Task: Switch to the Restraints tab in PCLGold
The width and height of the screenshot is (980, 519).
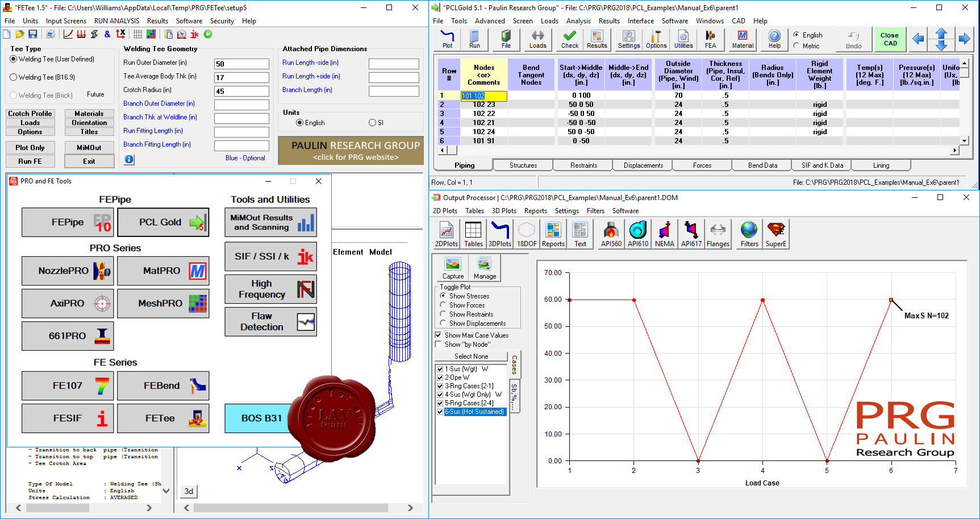Action: point(583,165)
